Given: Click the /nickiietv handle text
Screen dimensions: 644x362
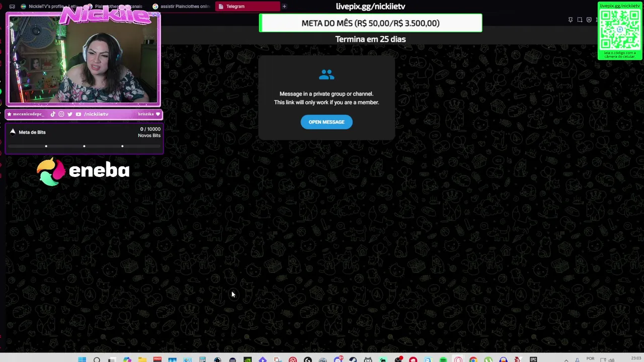Looking at the screenshot, I should point(96,114).
